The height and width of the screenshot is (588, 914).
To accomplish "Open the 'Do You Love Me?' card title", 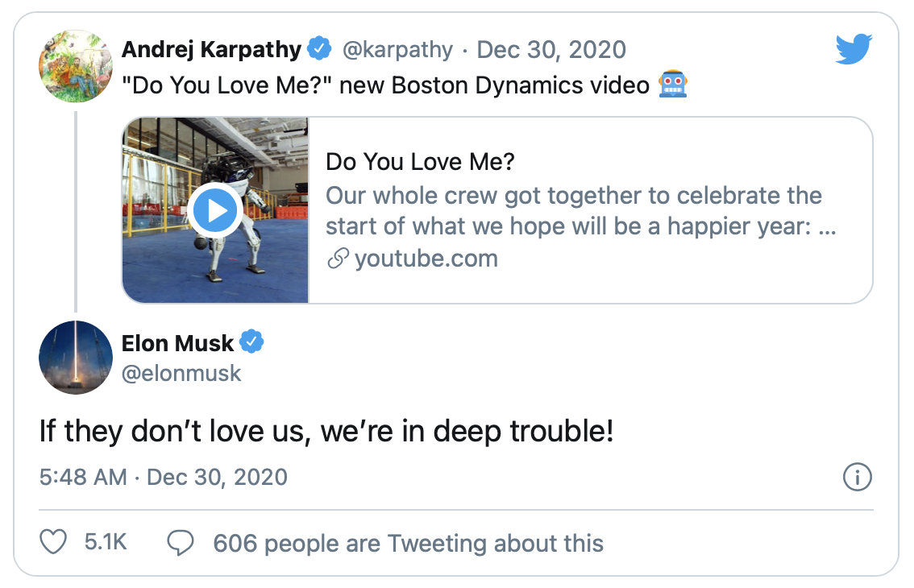I will click(x=420, y=162).
